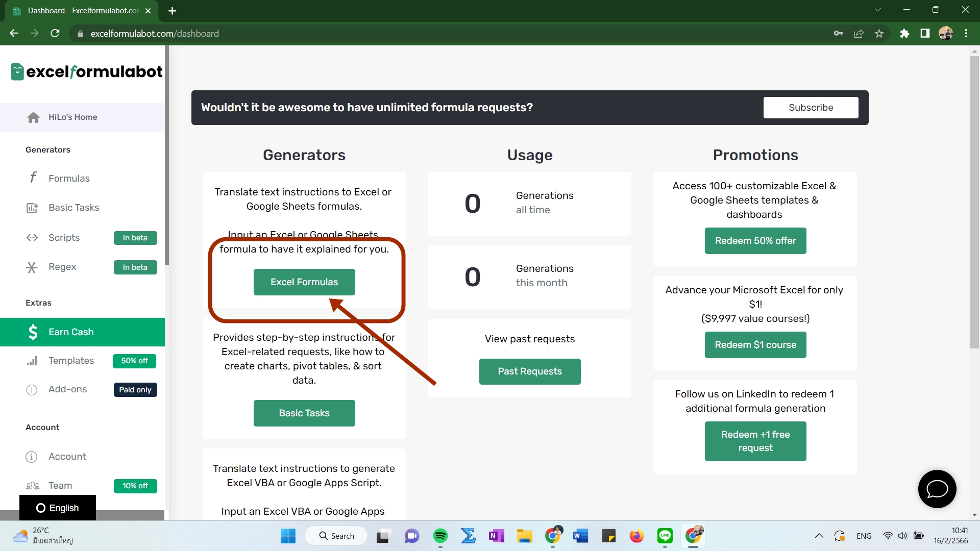Click Redeem 50% offer button
This screenshot has width=980, height=551.
[x=755, y=241]
